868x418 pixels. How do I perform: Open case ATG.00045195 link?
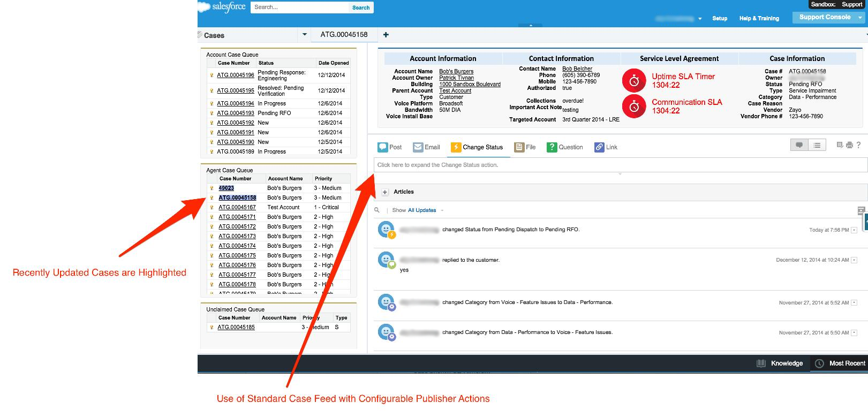coord(236,91)
